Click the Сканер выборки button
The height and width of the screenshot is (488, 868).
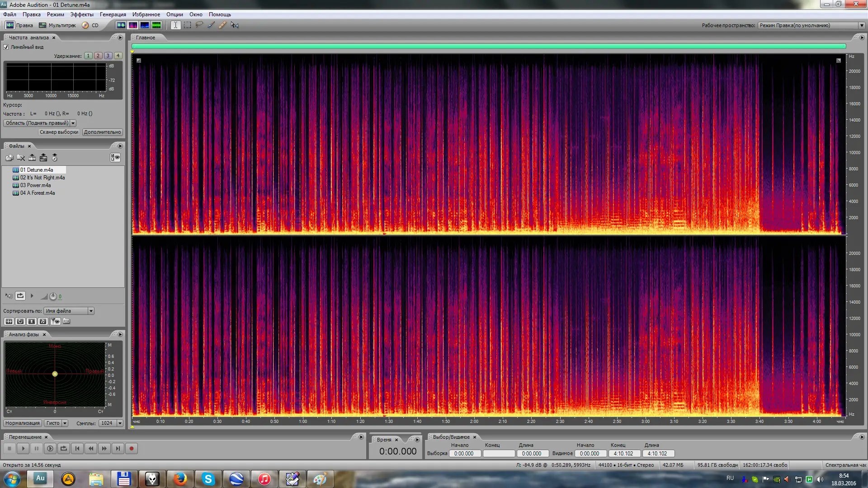coord(59,132)
